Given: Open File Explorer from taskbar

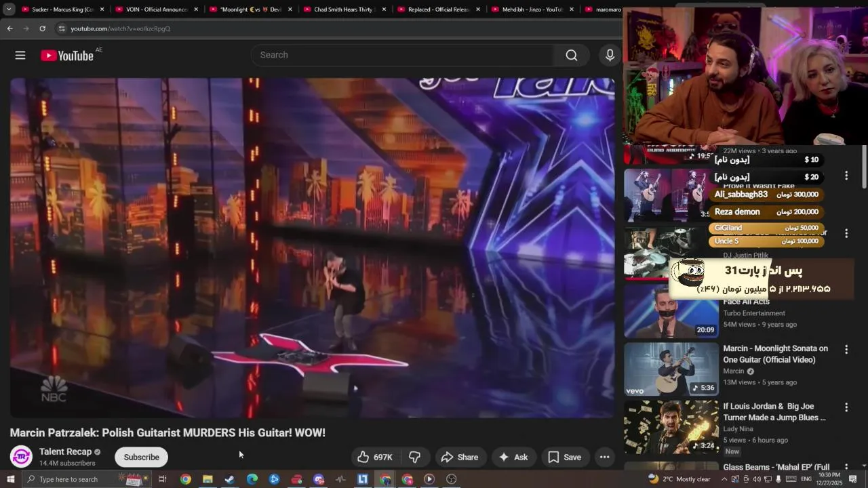Looking at the screenshot, I should click(x=208, y=479).
